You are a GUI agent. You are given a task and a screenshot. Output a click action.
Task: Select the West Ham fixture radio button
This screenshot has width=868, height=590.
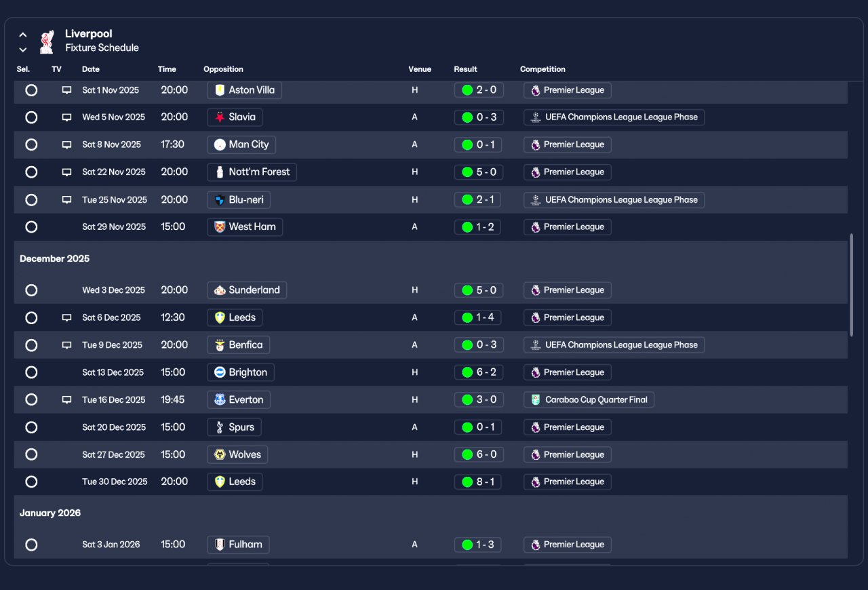31,227
